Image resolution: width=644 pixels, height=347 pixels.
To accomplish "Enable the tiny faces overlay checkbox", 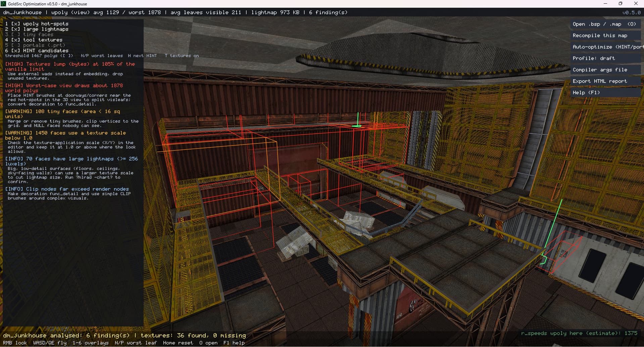I will coord(15,35).
